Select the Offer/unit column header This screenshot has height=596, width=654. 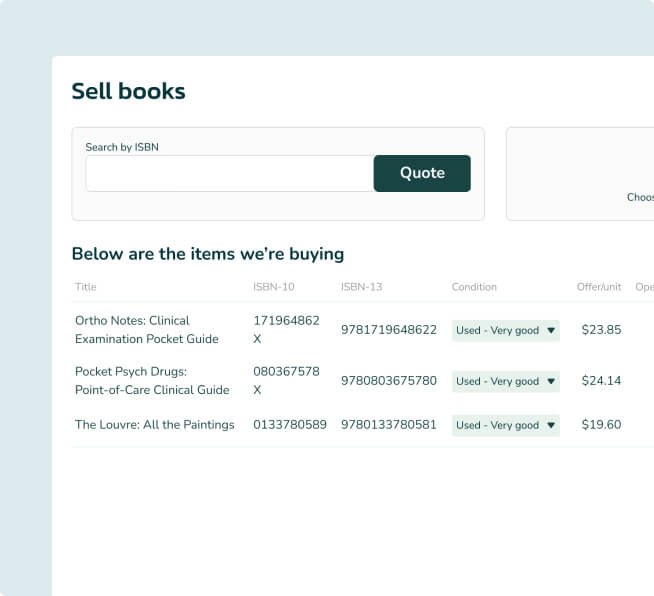point(599,287)
